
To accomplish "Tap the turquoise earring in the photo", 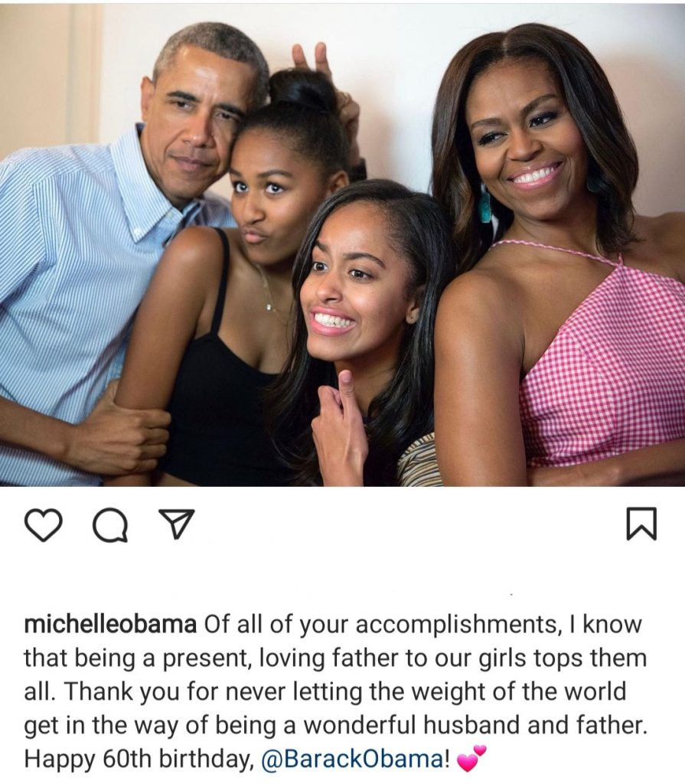I will [485, 204].
